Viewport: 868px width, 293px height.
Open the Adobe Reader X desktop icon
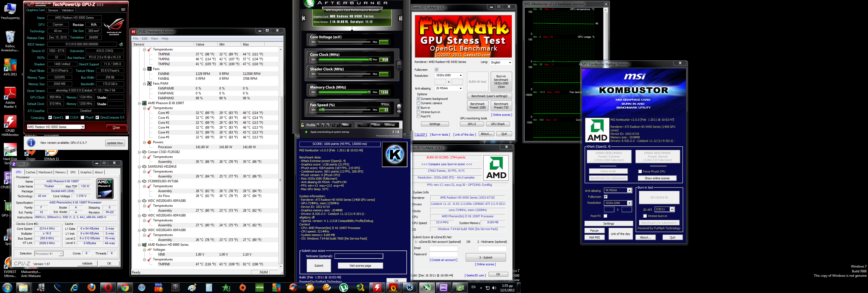(x=10, y=97)
